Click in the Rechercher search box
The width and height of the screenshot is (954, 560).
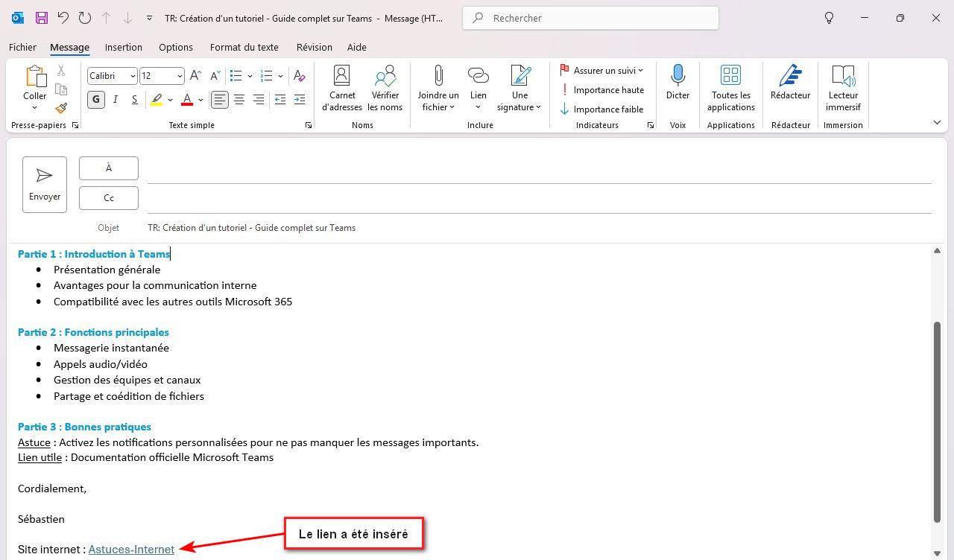pos(590,18)
